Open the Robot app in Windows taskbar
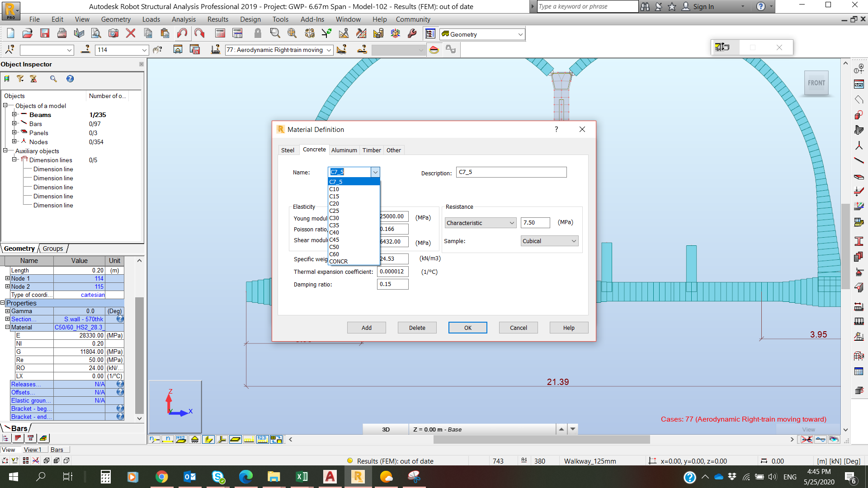Image resolution: width=868 pixels, height=488 pixels. [x=358, y=477]
